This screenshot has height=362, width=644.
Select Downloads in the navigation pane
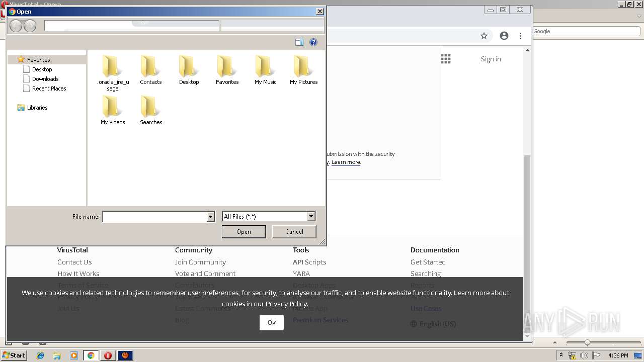(45, 79)
